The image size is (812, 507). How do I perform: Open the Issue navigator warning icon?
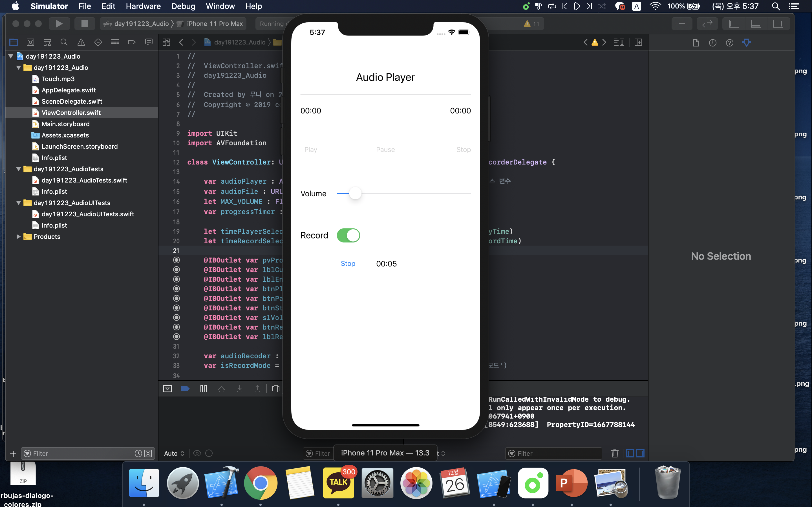(81, 42)
